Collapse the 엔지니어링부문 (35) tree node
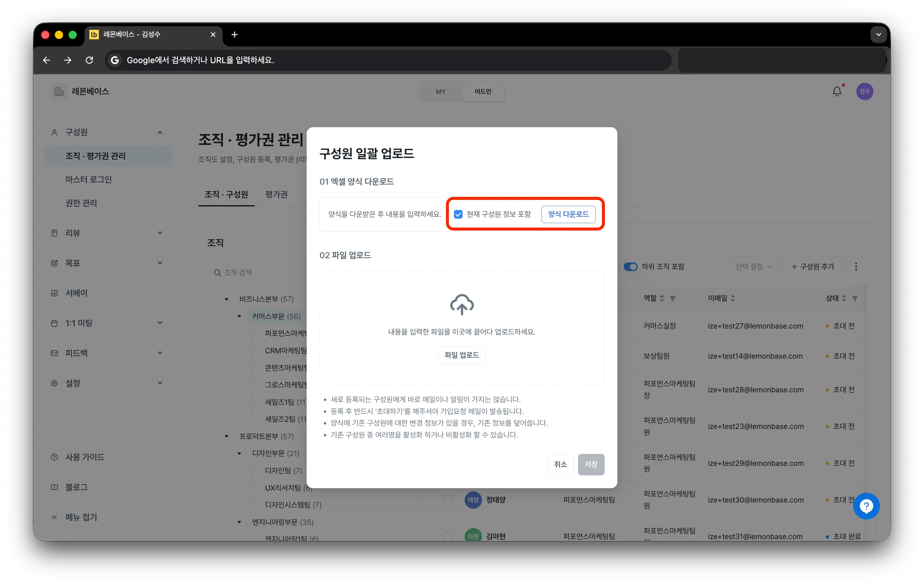Viewport: 924px width, 585px height. click(239, 522)
